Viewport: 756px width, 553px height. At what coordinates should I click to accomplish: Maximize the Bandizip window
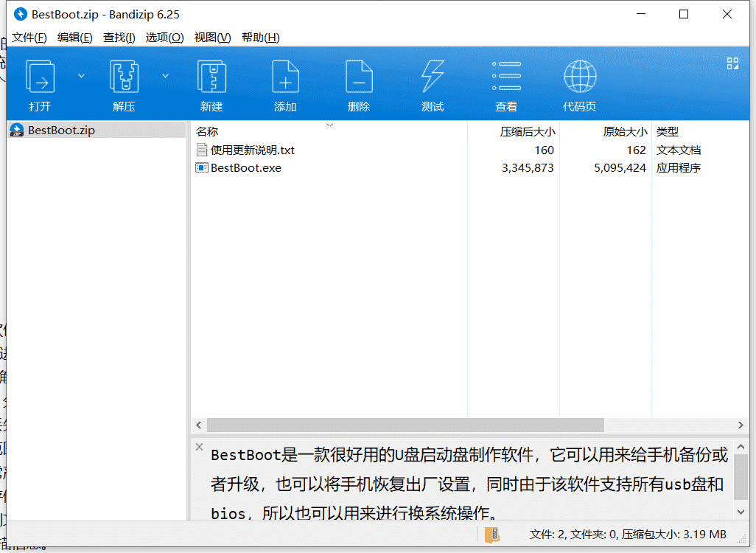684,15
